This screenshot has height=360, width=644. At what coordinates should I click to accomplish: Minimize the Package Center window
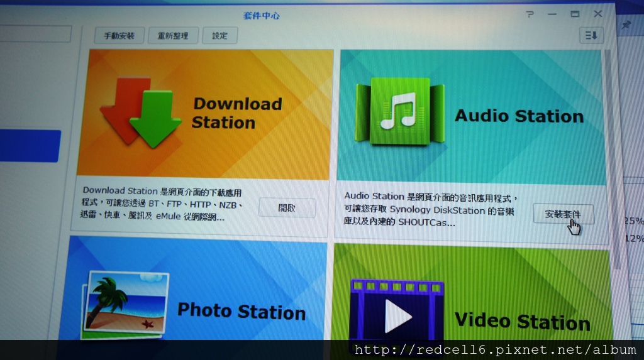click(x=552, y=14)
